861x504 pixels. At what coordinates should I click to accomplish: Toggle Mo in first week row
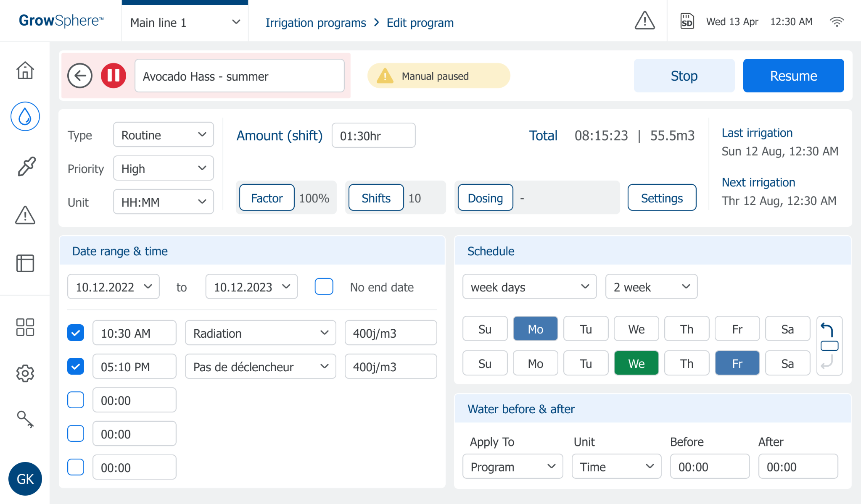[536, 328]
